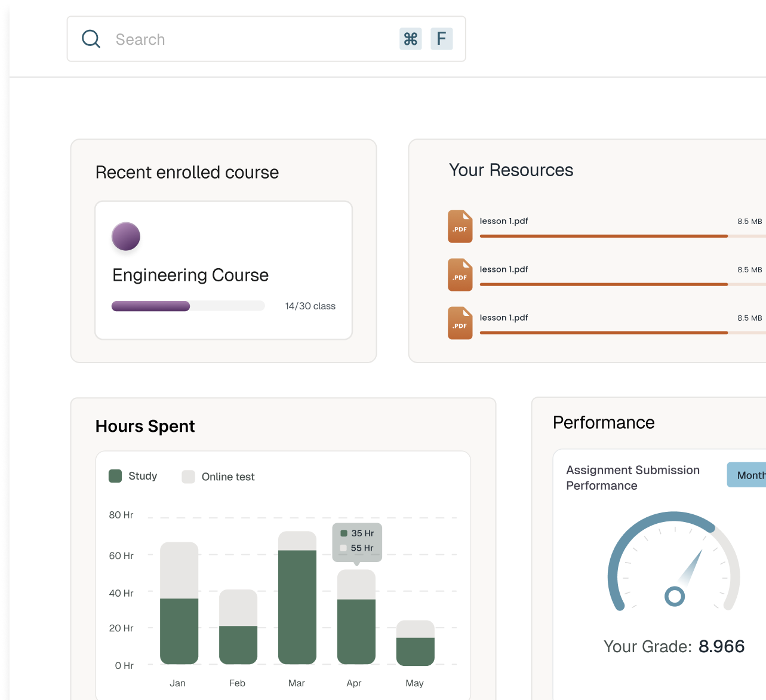The height and width of the screenshot is (700, 766).
Task: Open the Month period dropdown
Action: (748, 475)
